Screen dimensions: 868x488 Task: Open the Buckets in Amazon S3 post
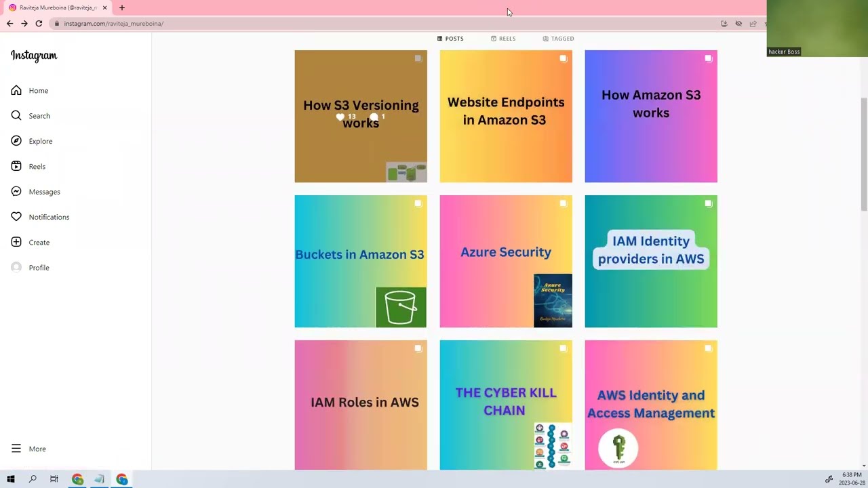(x=361, y=261)
